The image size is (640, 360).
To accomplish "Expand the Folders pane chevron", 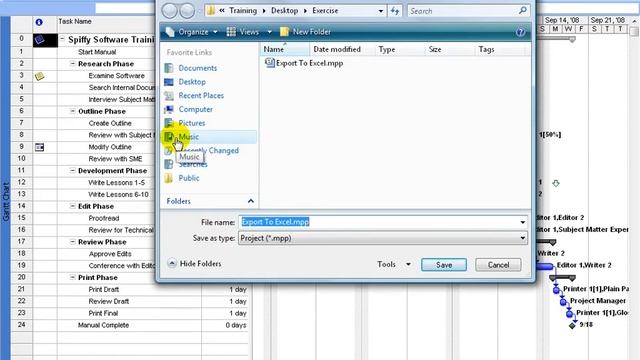I will click(x=251, y=201).
